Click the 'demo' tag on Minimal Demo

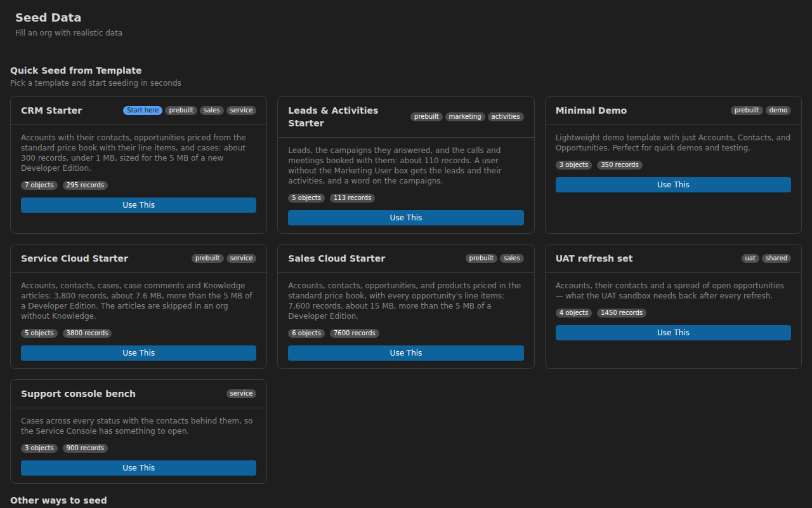pos(778,110)
